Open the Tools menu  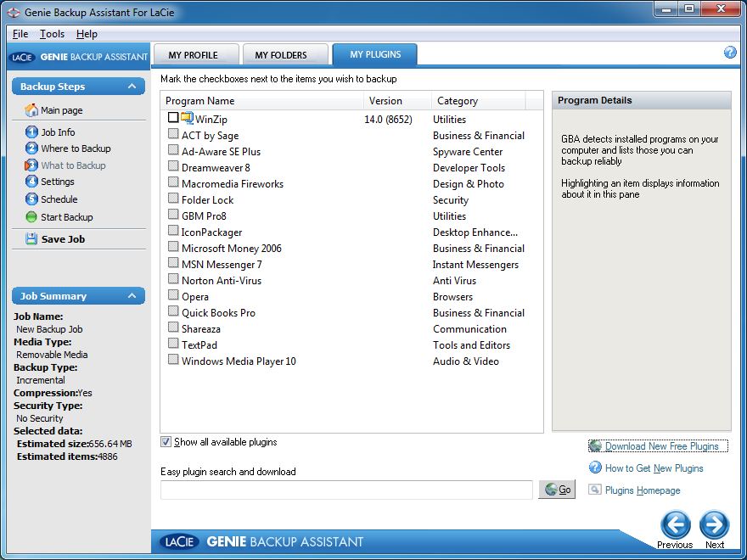tap(52, 34)
